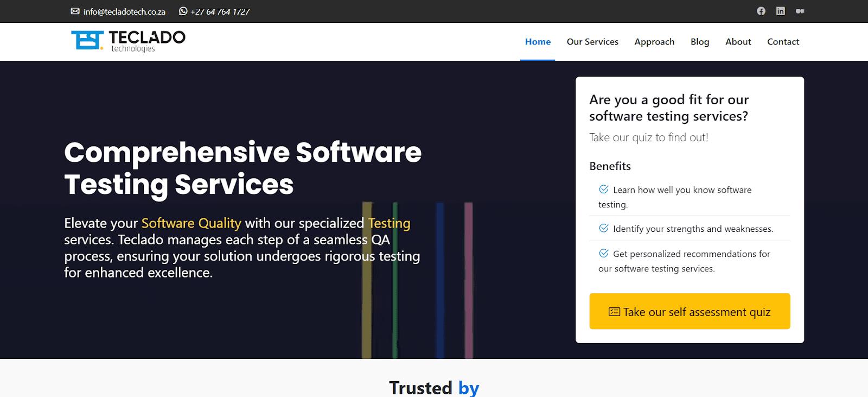
Task: Open the Our Services menu
Action: pyautogui.click(x=592, y=42)
